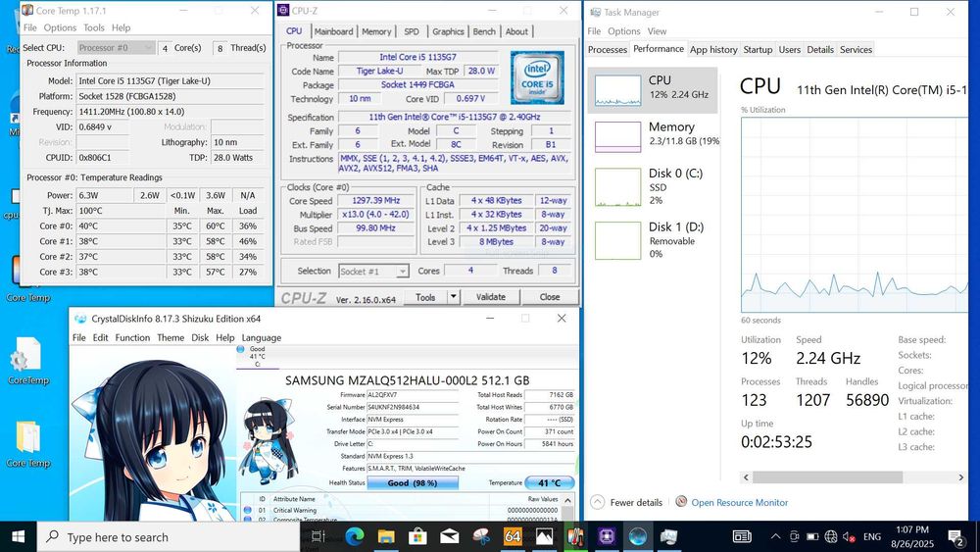Open the Options menu in Core Temp

[60, 27]
